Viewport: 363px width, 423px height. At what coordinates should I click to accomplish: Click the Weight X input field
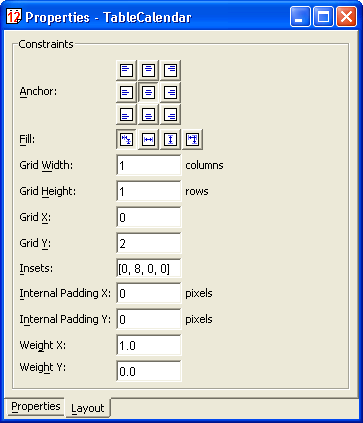pos(149,345)
